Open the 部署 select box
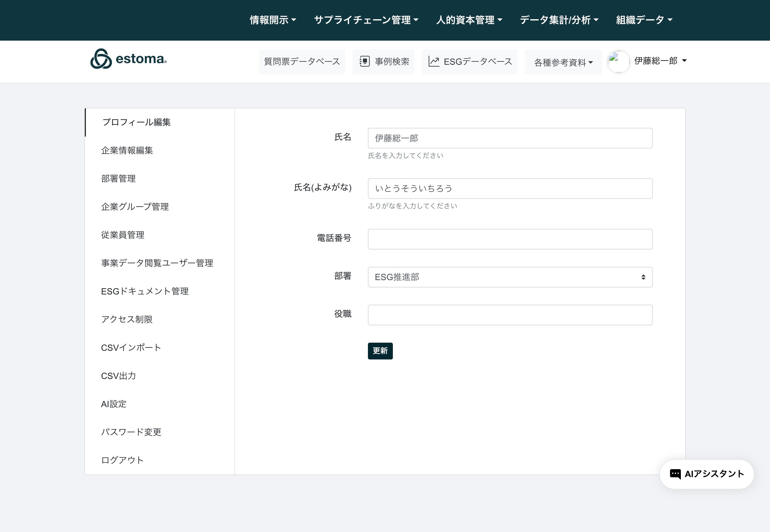Viewport: 770px width, 532px height. [x=510, y=277]
